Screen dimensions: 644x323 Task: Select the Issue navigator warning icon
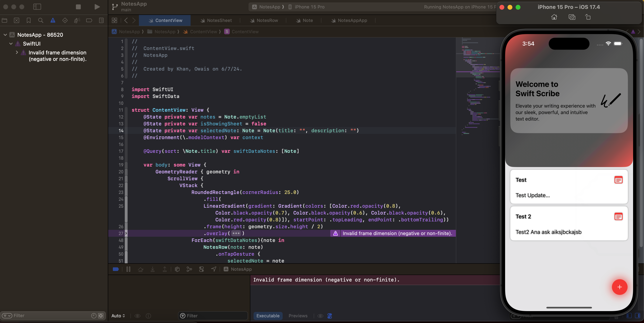pos(53,21)
